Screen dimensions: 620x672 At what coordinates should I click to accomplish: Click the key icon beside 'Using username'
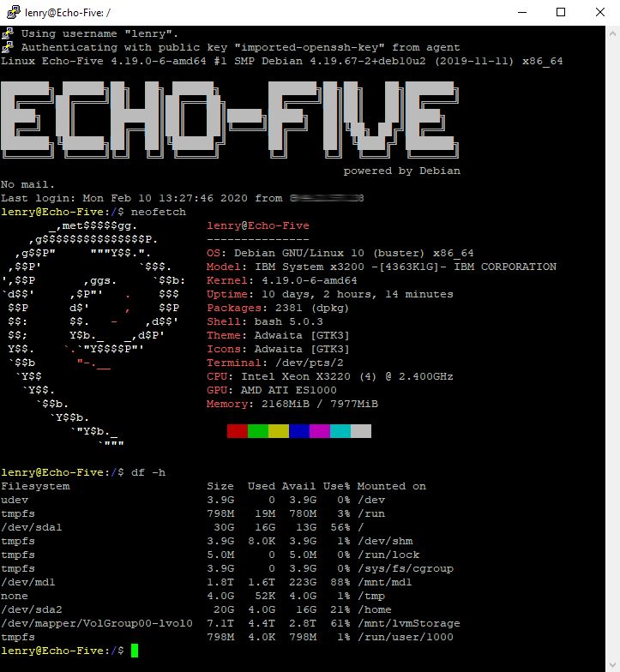(7, 33)
